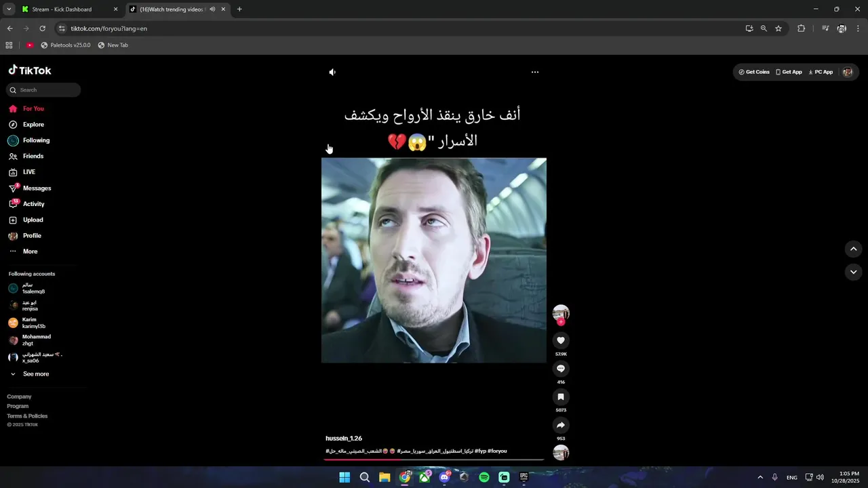The height and width of the screenshot is (488, 868).
Task: Focus the TikTok search box
Action: 43,89
